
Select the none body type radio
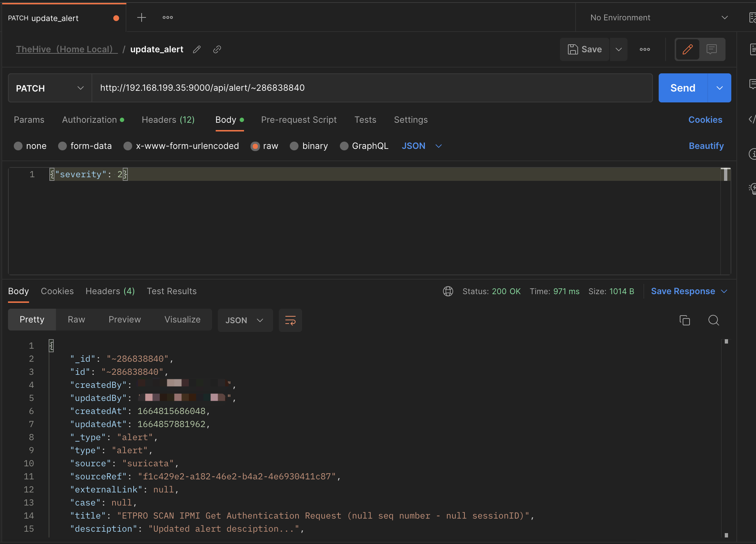point(18,146)
